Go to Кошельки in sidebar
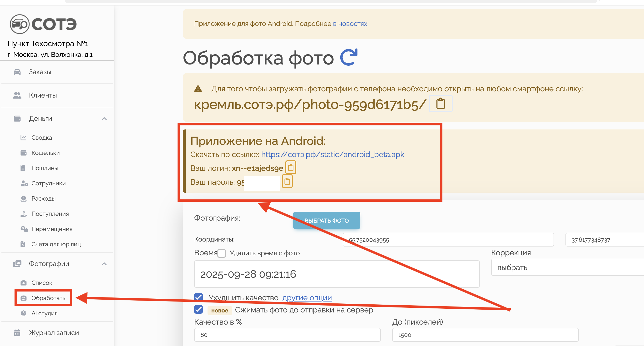The height and width of the screenshot is (346, 644). 45,153
